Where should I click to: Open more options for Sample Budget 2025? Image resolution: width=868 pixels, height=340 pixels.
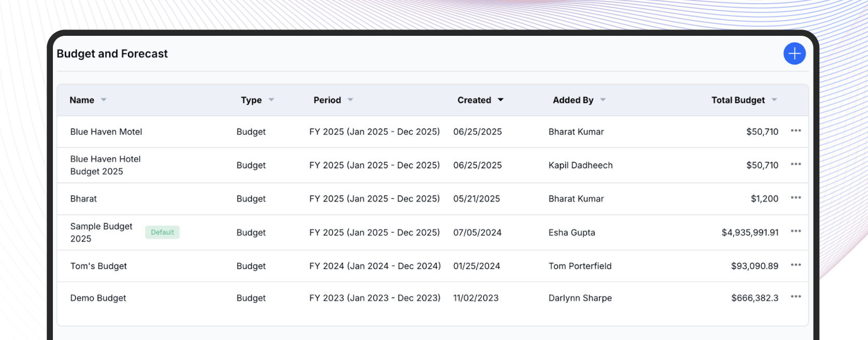(795, 232)
